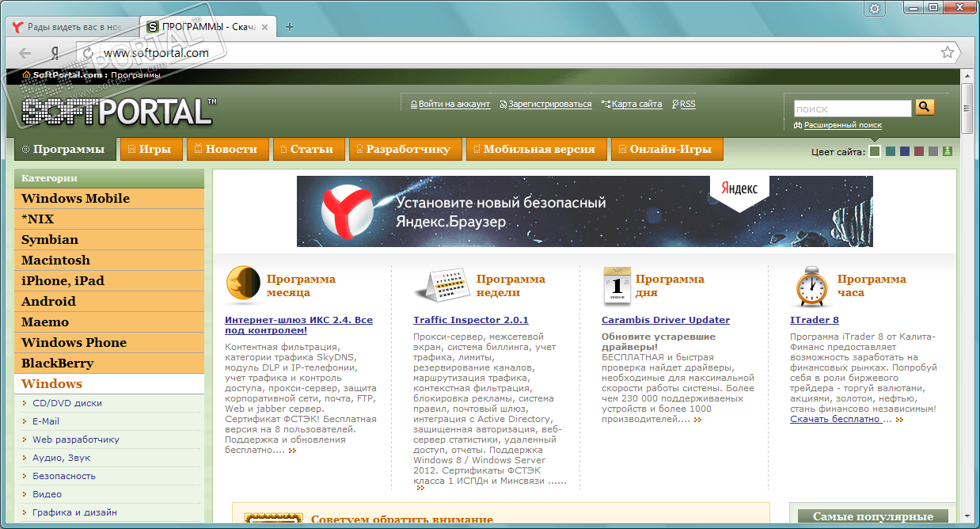980x529 pixels.
Task: Open the Программы menu tab
Action: pos(66,149)
